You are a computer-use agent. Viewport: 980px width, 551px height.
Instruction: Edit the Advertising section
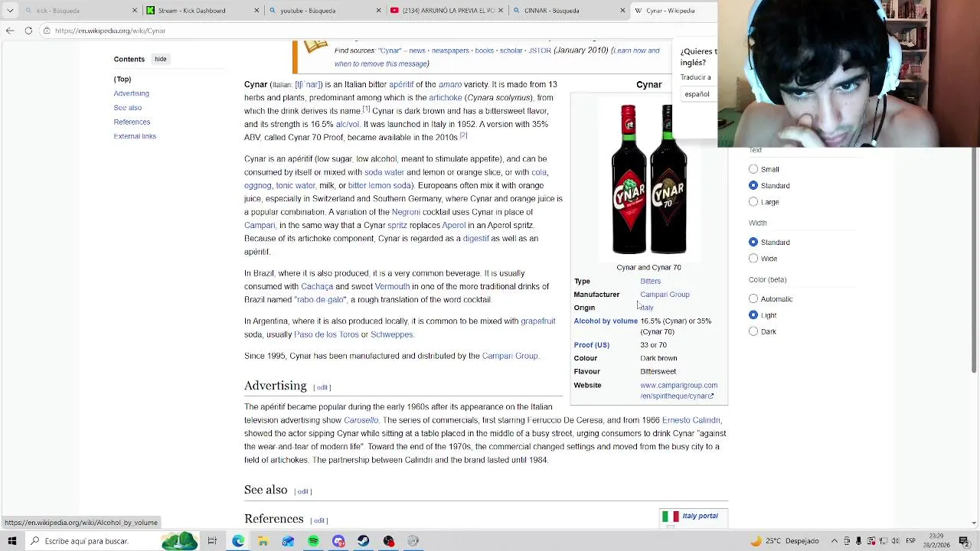coord(322,387)
